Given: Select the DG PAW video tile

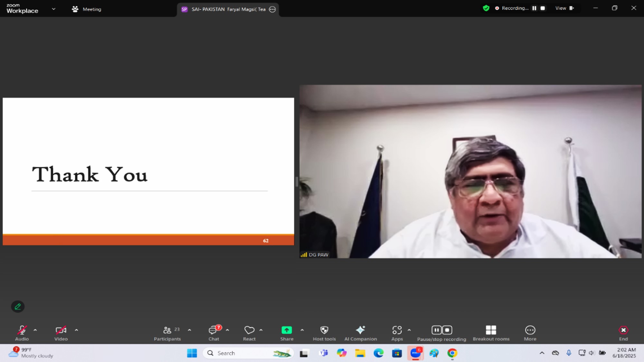Looking at the screenshot, I should (470, 172).
